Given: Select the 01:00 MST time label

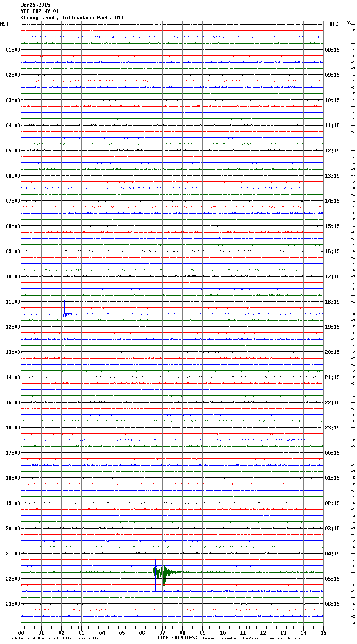Looking at the screenshot, I should 13,50.
